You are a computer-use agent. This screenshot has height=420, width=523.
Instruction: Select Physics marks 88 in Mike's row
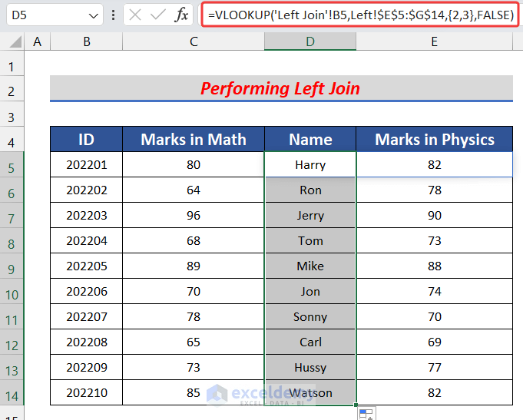click(434, 266)
